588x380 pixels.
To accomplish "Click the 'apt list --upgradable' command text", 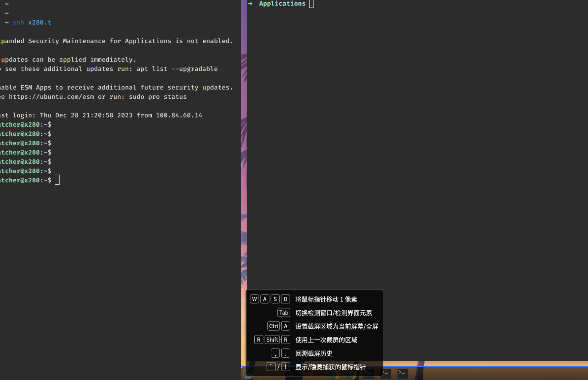I will click(177, 69).
